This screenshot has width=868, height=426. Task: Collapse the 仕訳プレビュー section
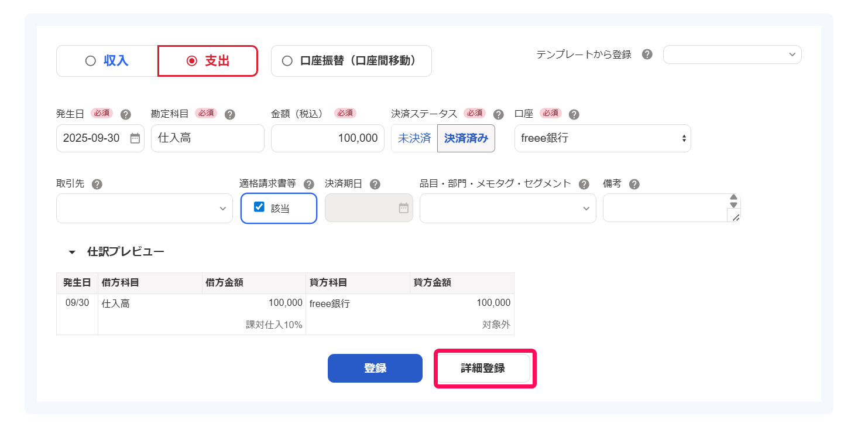point(72,253)
